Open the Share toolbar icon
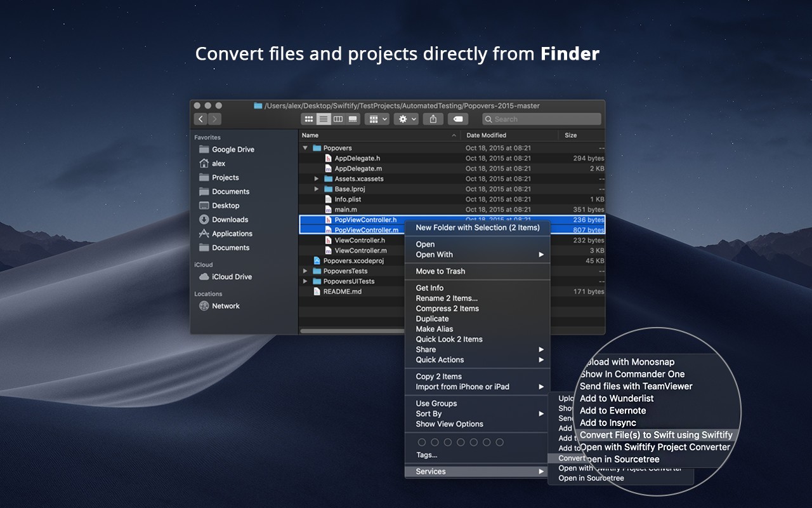The height and width of the screenshot is (508, 812). (433, 119)
